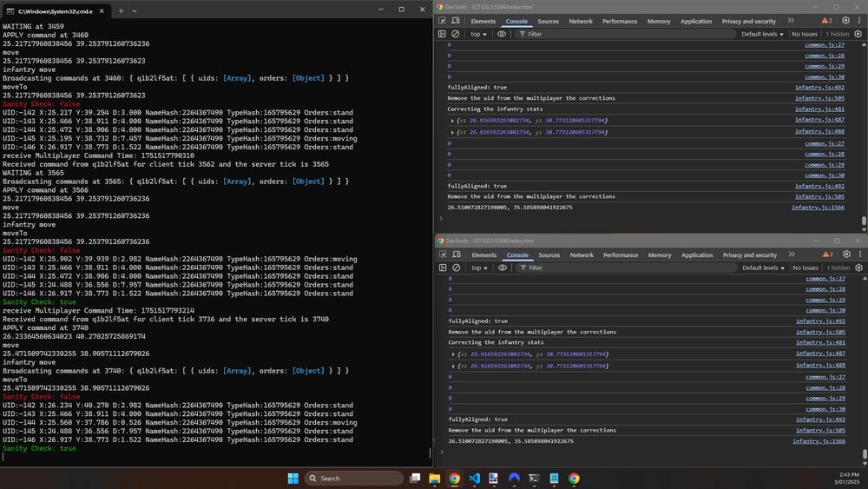Open Privacy and security tab in lower DevTools
This screenshot has height=489, width=868.
pos(750,254)
